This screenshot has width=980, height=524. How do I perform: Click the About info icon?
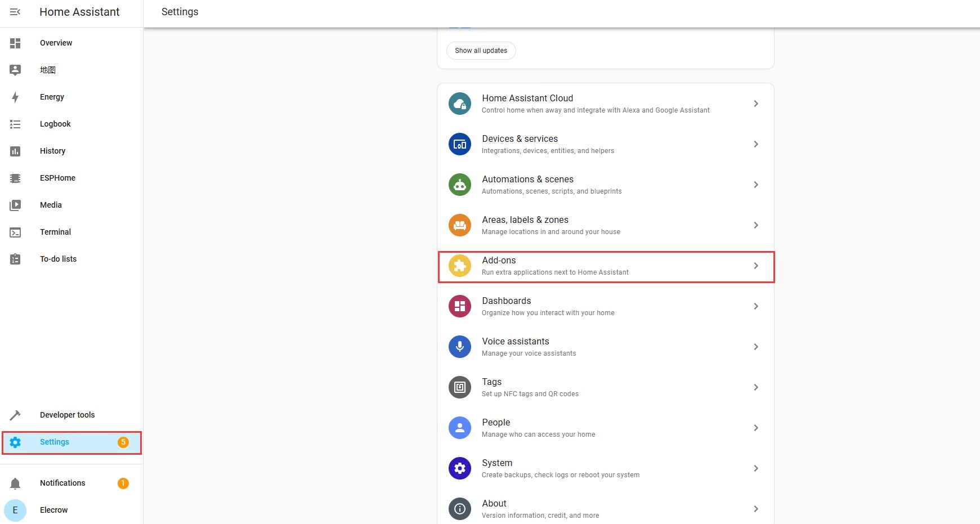(x=460, y=509)
